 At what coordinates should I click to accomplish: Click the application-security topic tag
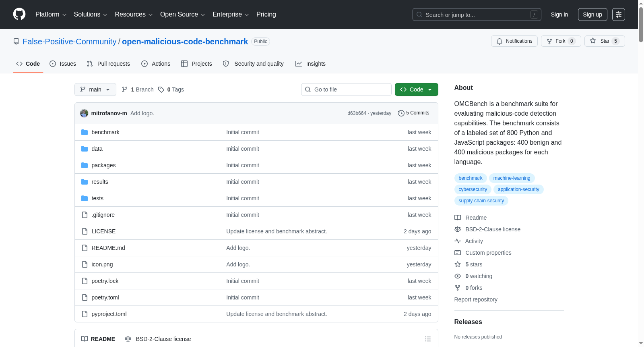click(x=518, y=189)
